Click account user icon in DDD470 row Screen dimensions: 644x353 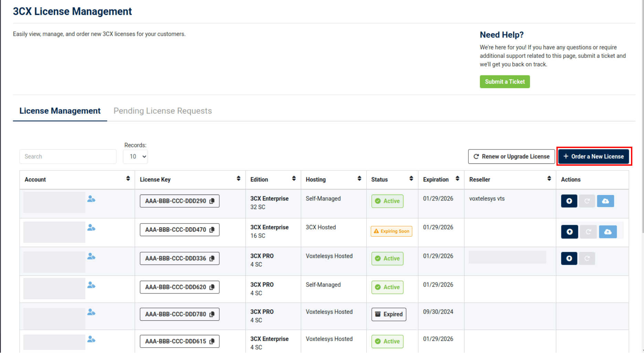click(x=91, y=228)
